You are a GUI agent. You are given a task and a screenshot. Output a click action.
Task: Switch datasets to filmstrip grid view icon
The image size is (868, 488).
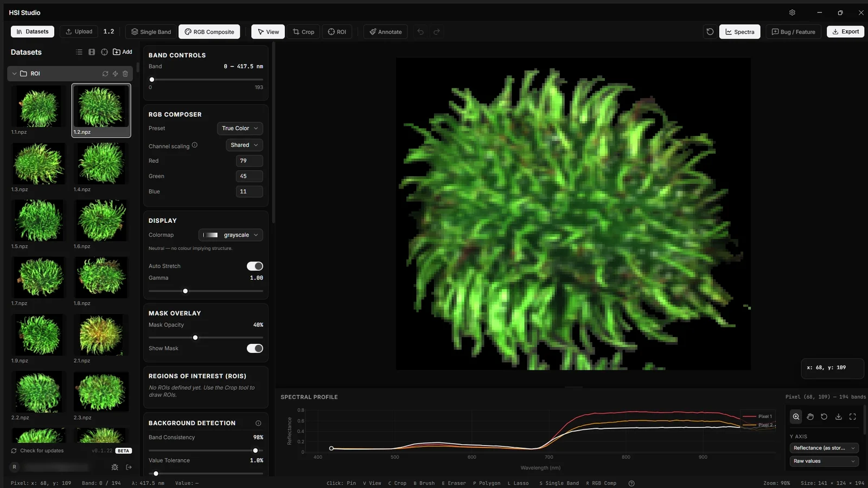(x=92, y=52)
